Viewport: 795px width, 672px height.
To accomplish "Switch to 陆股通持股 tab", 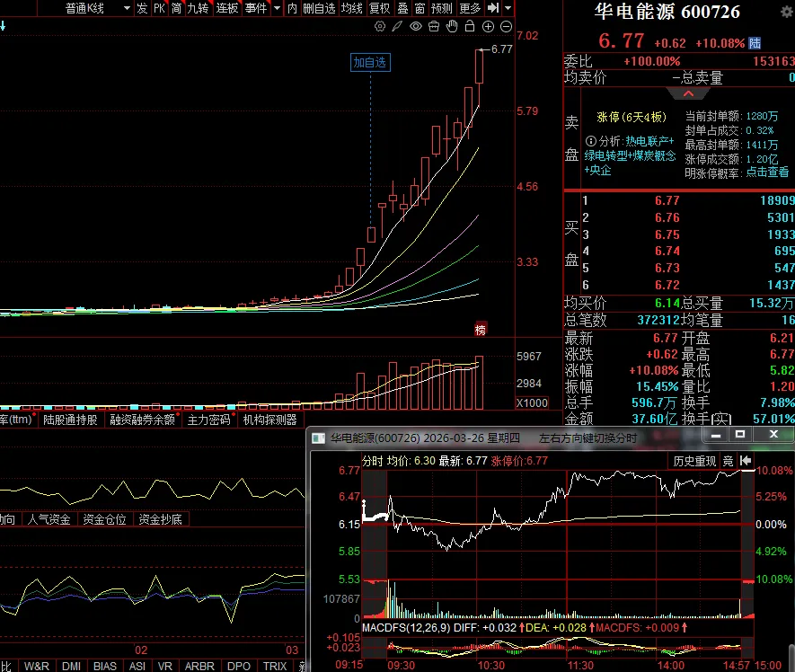I will tap(70, 420).
